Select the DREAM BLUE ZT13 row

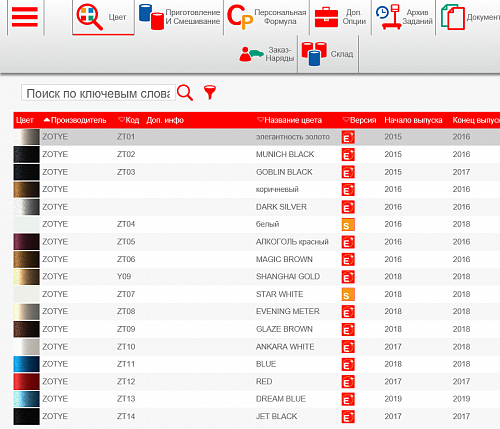coord(257,399)
